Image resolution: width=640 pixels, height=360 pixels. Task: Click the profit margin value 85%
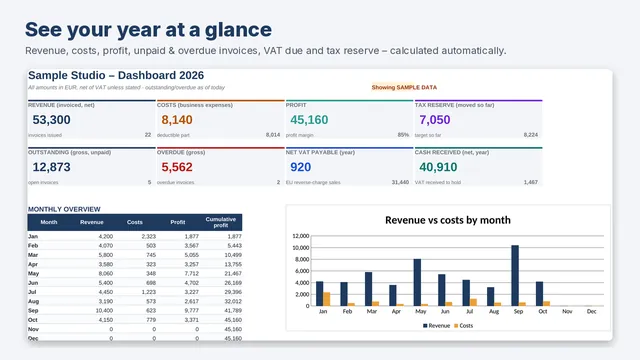pos(403,135)
